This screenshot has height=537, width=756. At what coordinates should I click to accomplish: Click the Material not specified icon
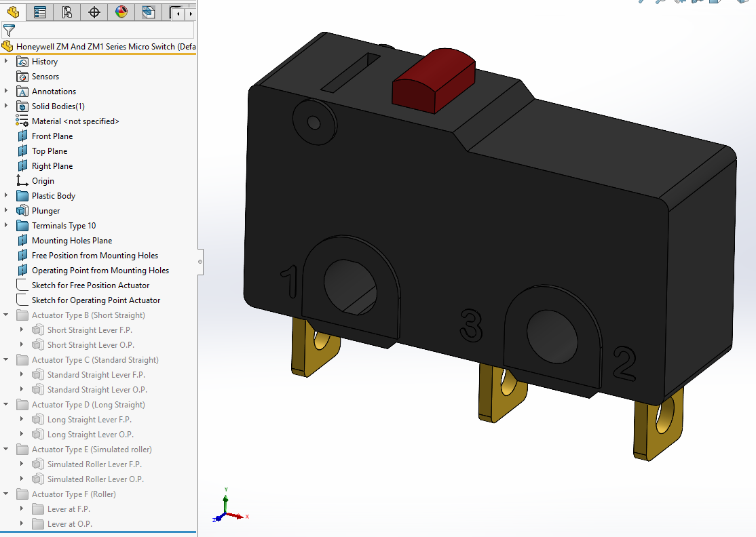pos(22,121)
